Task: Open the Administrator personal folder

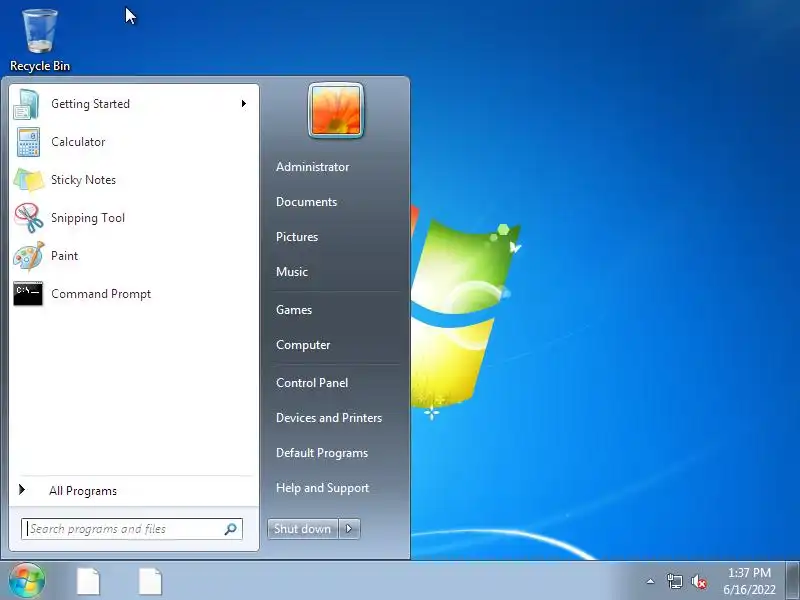Action: tap(313, 167)
